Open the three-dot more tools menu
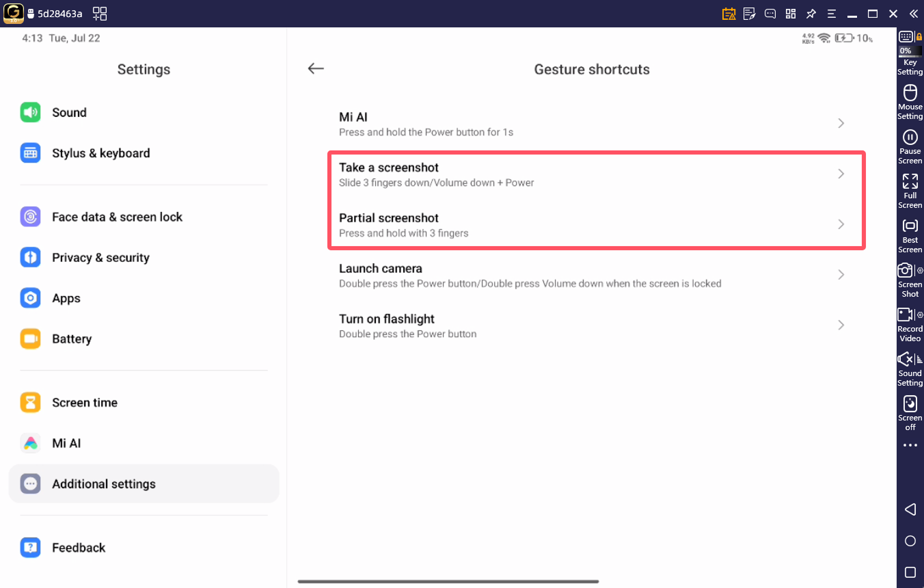924x588 pixels. click(x=910, y=445)
